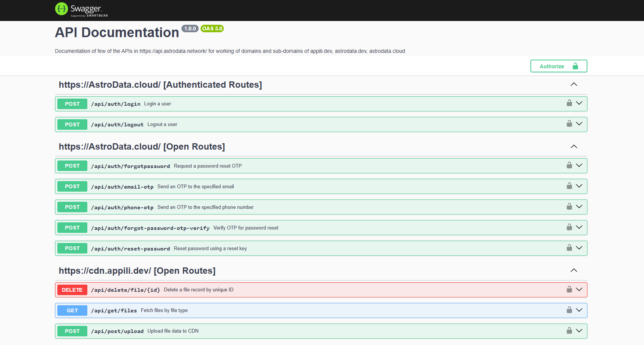Click the API Documentation title
The height and width of the screenshot is (345, 644).
117,33
